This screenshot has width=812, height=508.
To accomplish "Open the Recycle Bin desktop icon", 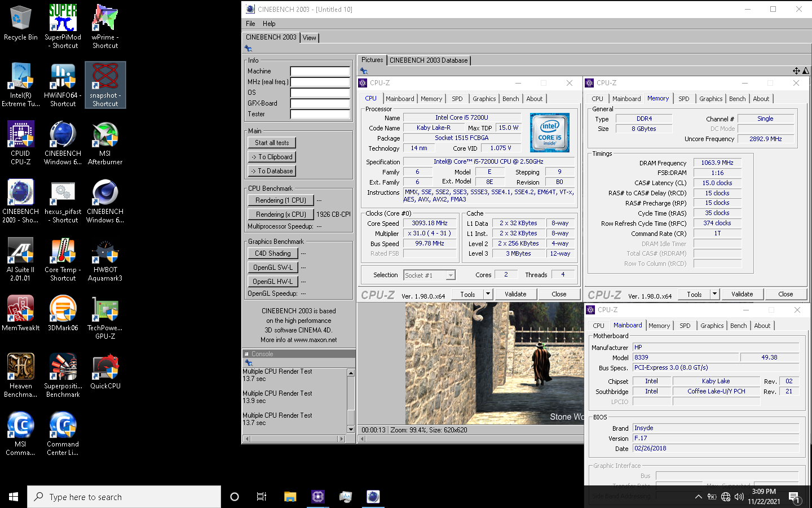I will 20,24.
